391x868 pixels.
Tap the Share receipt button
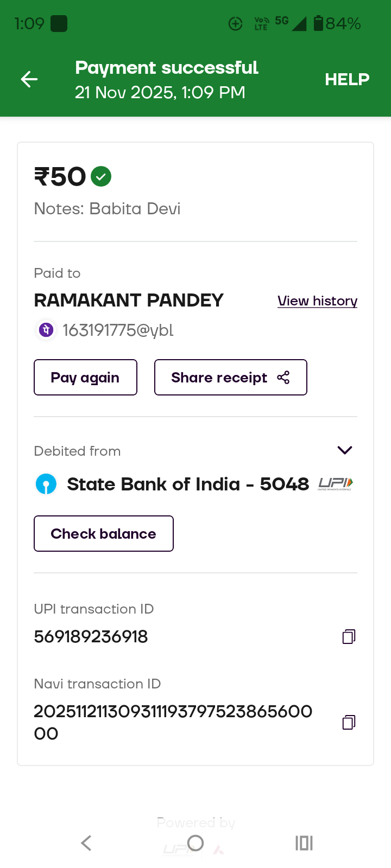tap(230, 378)
